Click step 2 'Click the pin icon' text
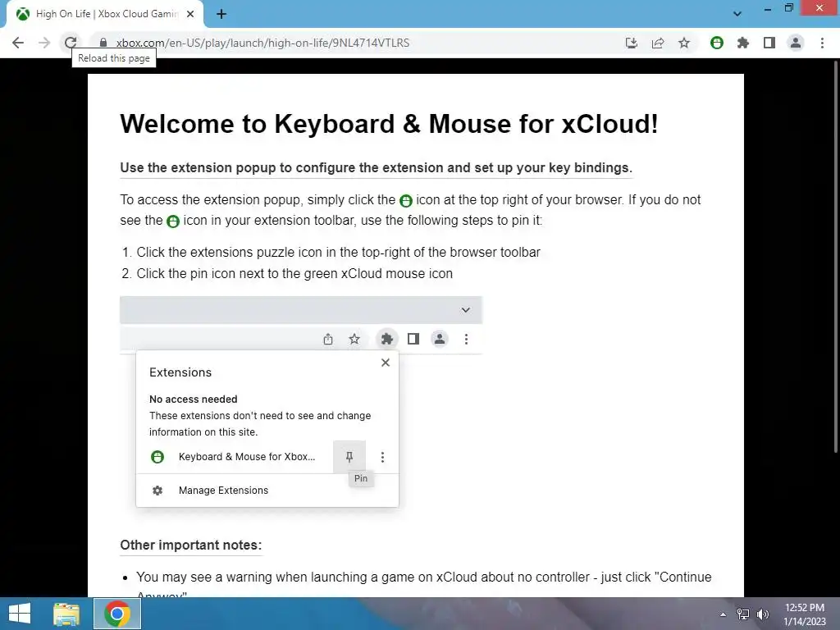The image size is (840, 630). pyautogui.click(x=294, y=273)
